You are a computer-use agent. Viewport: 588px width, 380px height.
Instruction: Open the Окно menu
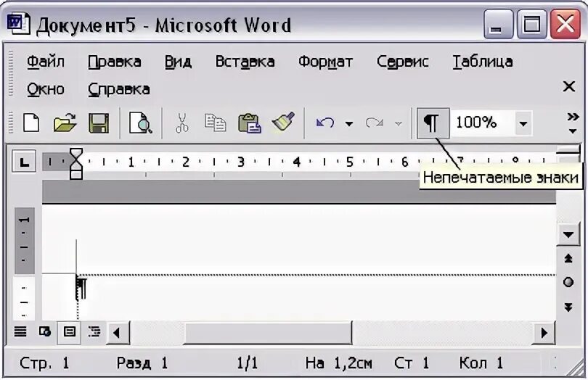click(x=46, y=89)
